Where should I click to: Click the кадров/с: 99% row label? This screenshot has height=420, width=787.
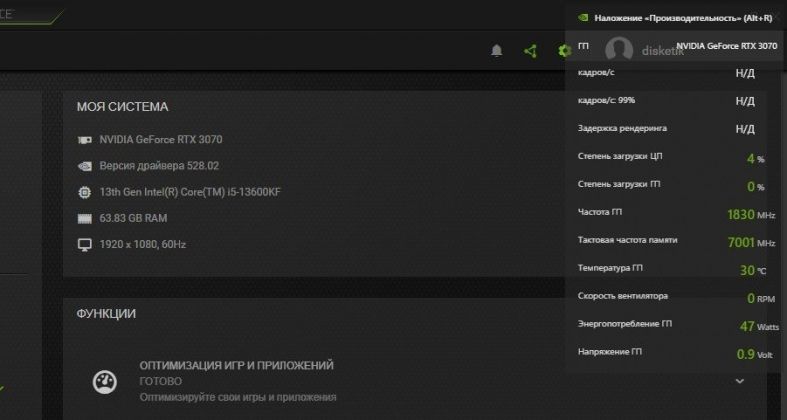tap(606, 100)
